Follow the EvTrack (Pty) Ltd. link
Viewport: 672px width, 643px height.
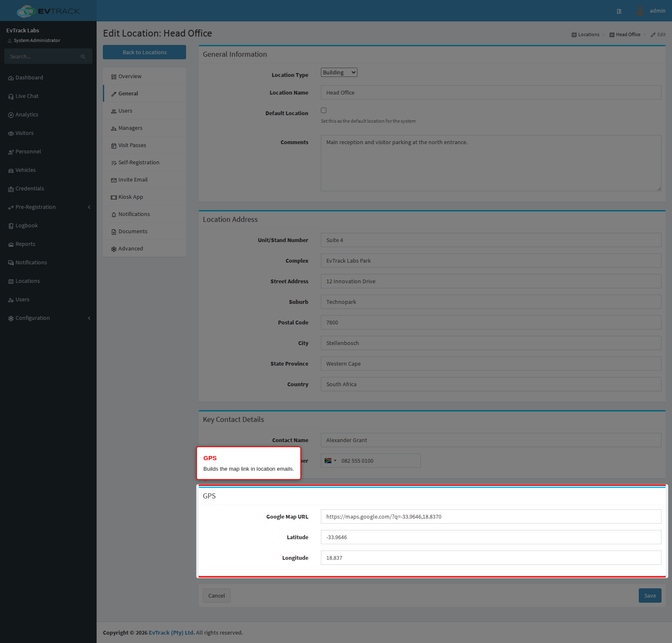tap(172, 632)
